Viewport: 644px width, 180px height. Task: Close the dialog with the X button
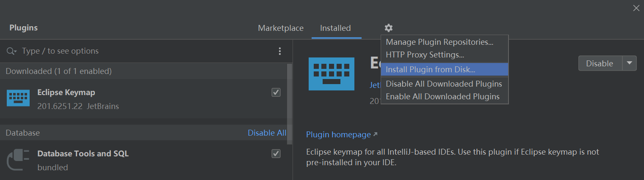pos(636,8)
